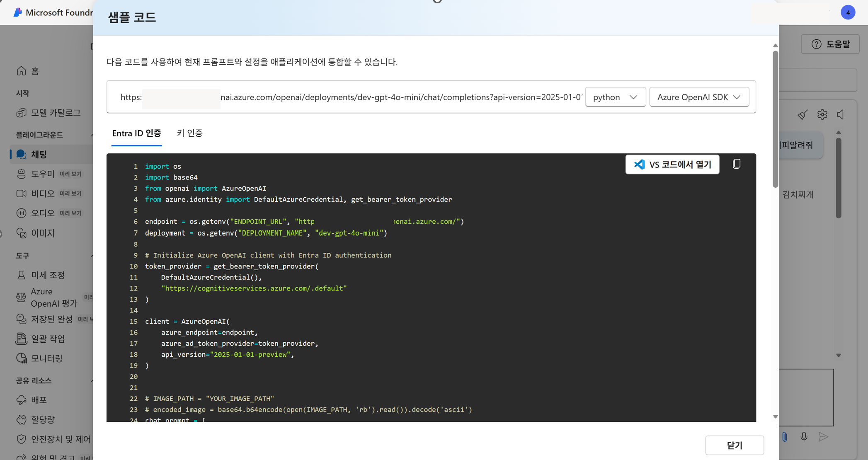Close the sample code dialog with 닫기

click(x=734, y=445)
